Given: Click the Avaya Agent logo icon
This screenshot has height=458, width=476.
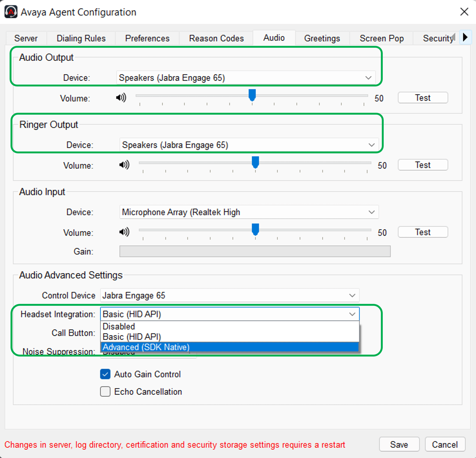Looking at the screenshot, I should 11,12.
